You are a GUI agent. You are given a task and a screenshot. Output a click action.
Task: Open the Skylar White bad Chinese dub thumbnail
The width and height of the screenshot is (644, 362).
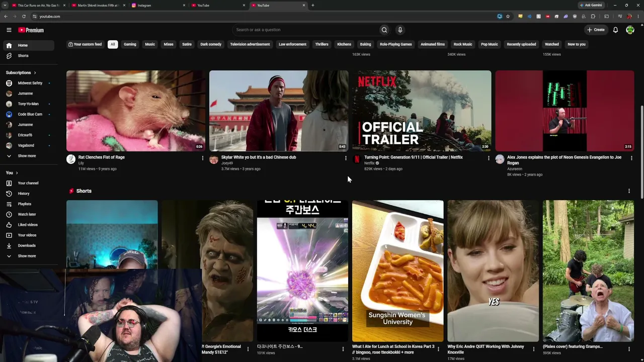[x=279, y=111]
